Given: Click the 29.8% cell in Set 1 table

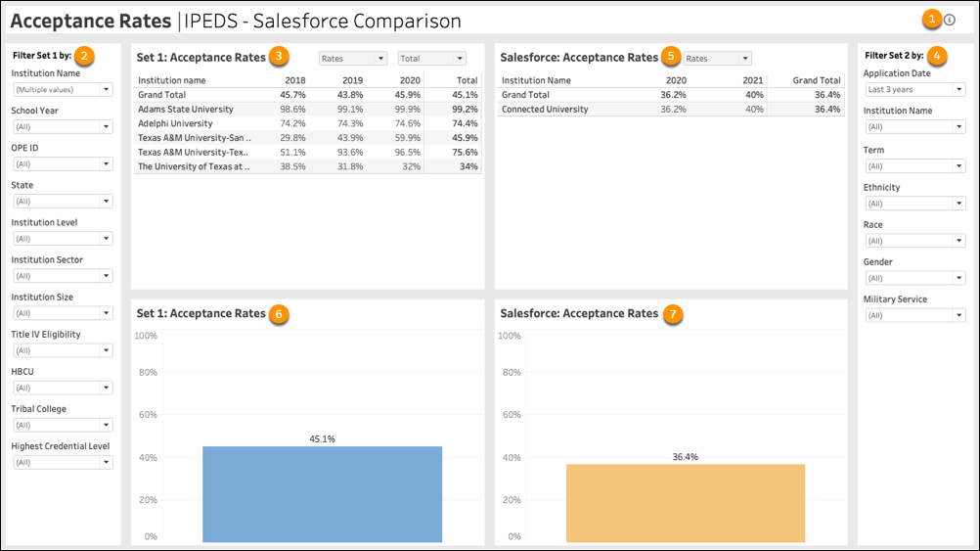Looking at the screenshot, I should (292, 138).
